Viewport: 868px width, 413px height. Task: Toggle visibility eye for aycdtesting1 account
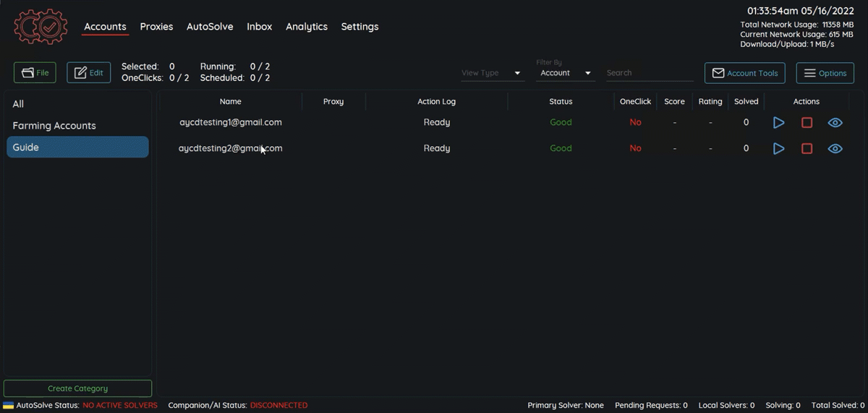click(835, 123)
